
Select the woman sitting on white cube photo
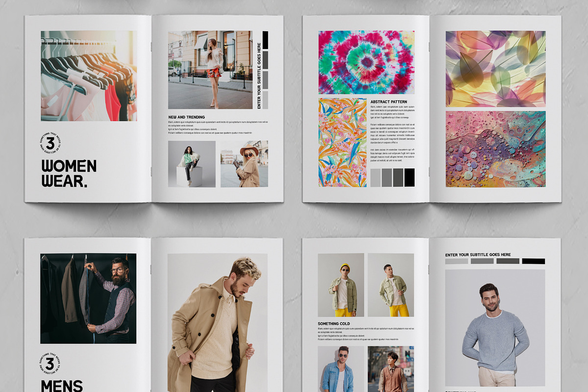click(x=192, y=164)
